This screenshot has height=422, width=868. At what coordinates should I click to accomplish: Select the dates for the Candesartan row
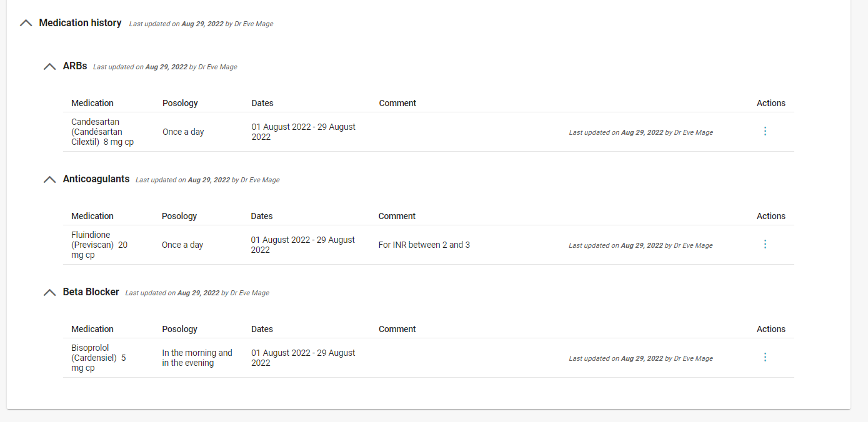click(x=303, y=131)
